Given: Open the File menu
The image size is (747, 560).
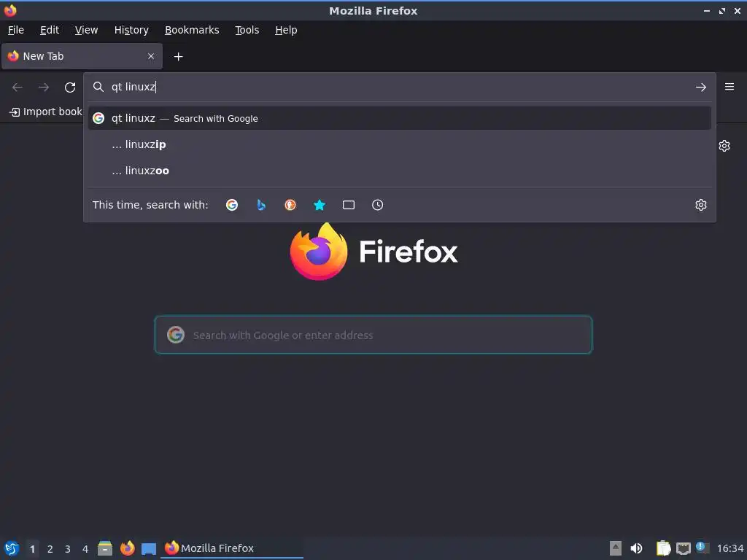Looking at the screenshot, I should (x=16, y=30).
